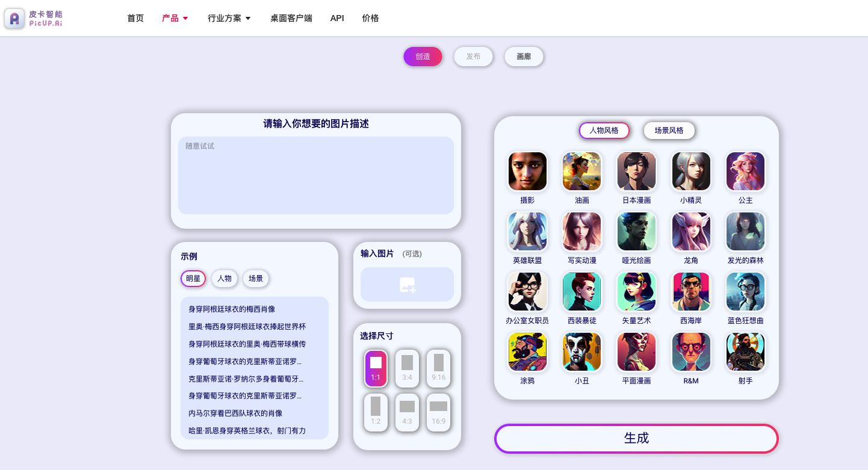Open the 行业方案 dropdown

[x=229, y=18]
